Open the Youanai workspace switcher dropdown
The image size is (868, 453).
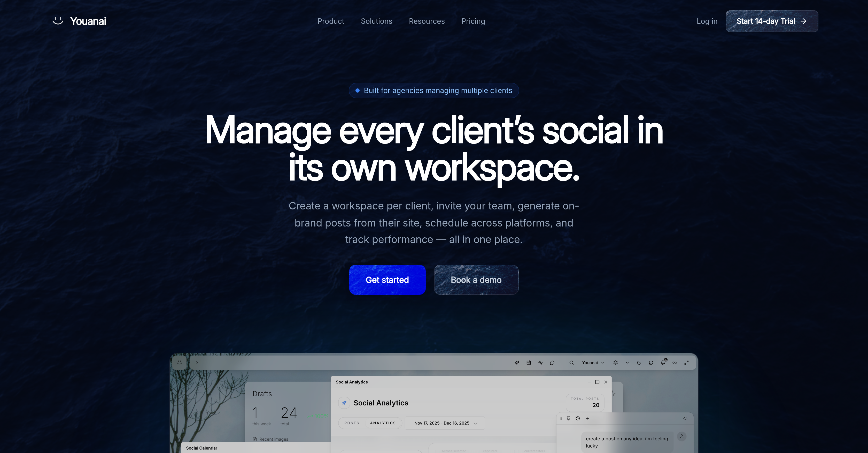pyautogui.click(x=593, y=363)
